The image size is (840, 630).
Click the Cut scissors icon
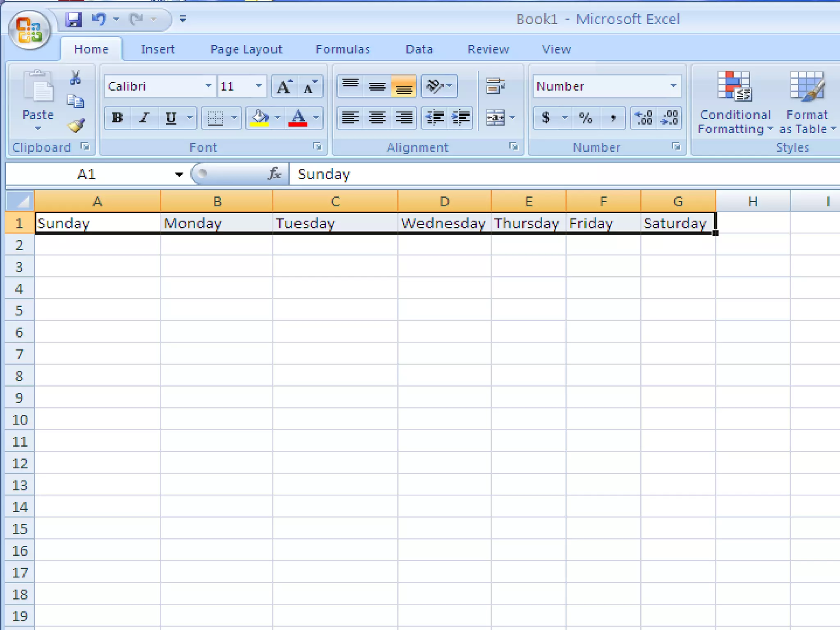(75, 78)
